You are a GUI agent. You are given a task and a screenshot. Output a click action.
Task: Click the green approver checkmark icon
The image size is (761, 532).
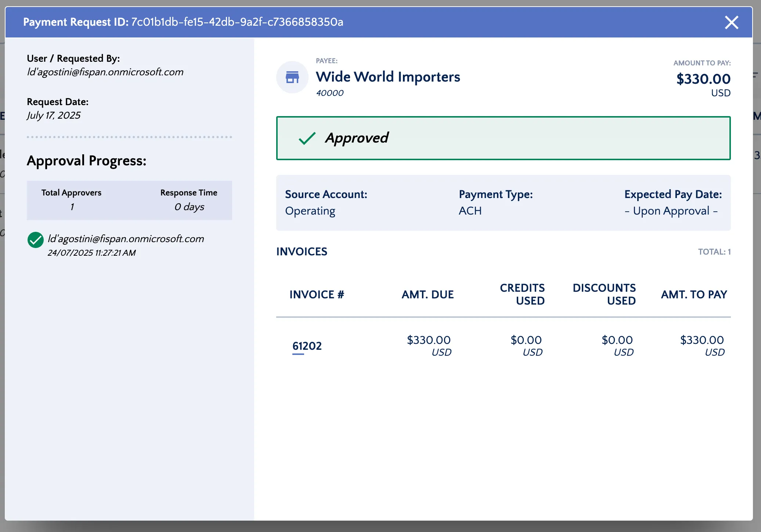click(36, 240)
